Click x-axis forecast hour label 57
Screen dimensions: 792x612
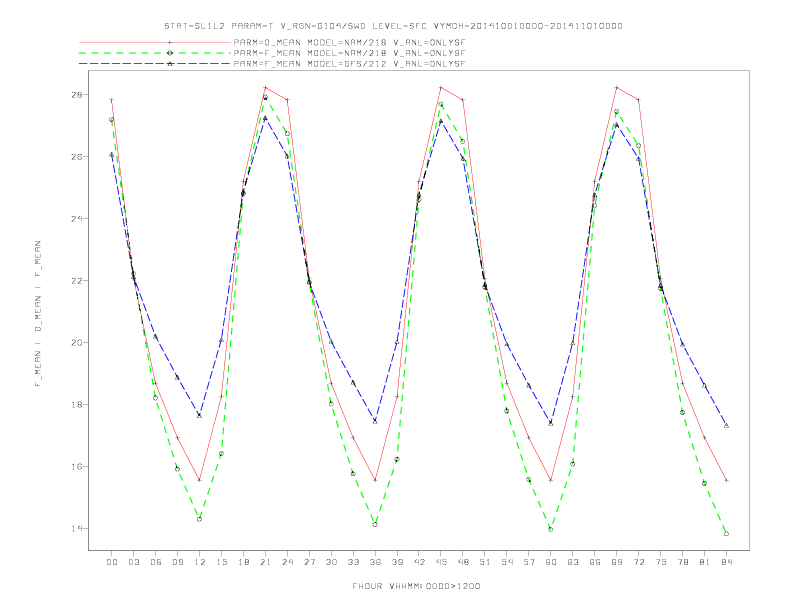pyautogui.click(x=529, y=562)
